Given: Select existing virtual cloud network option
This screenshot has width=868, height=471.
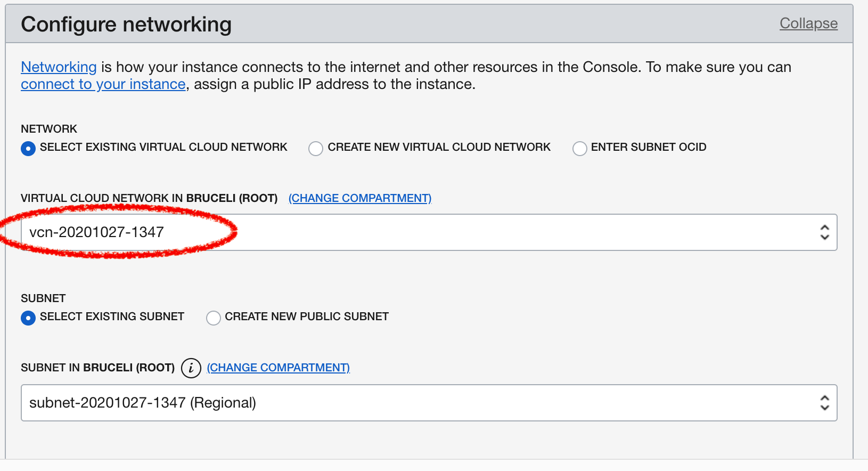Looking at the screenshot, I should coord(28,148).
